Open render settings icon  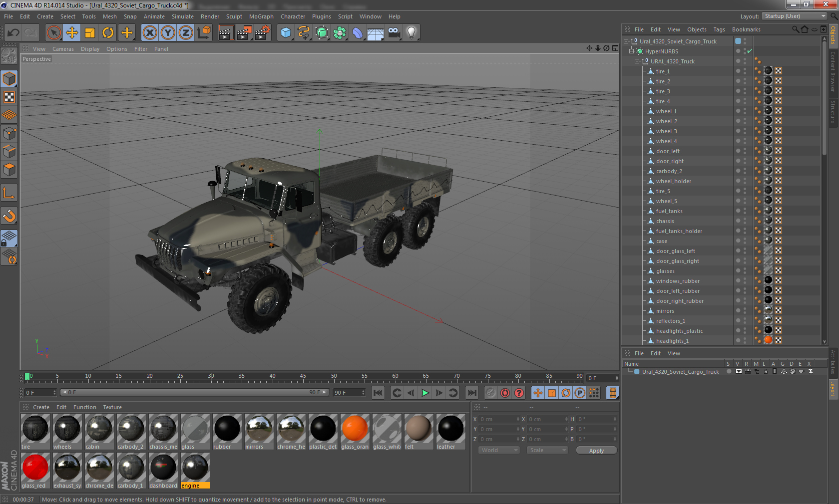pyautogui.click(x=262, y=33)
